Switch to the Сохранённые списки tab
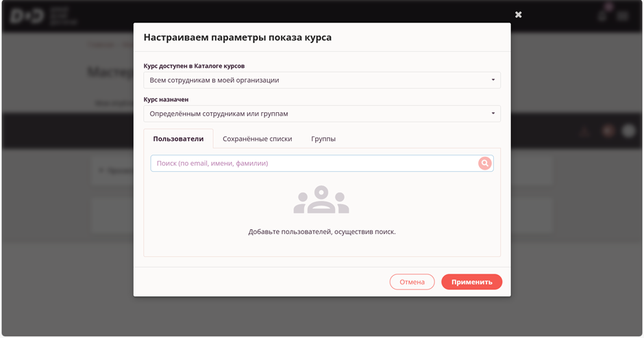The height and width of the screenshot is (338, 644). coord(258,139)
